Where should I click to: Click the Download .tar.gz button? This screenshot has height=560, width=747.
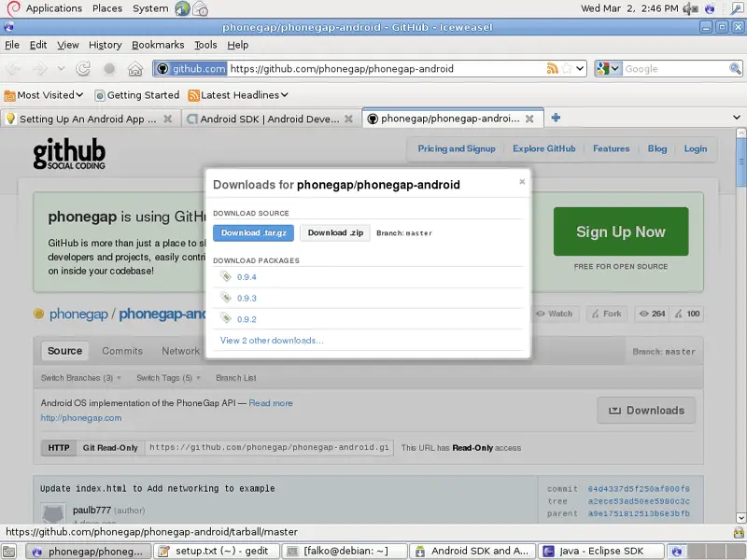click(253, 232)
